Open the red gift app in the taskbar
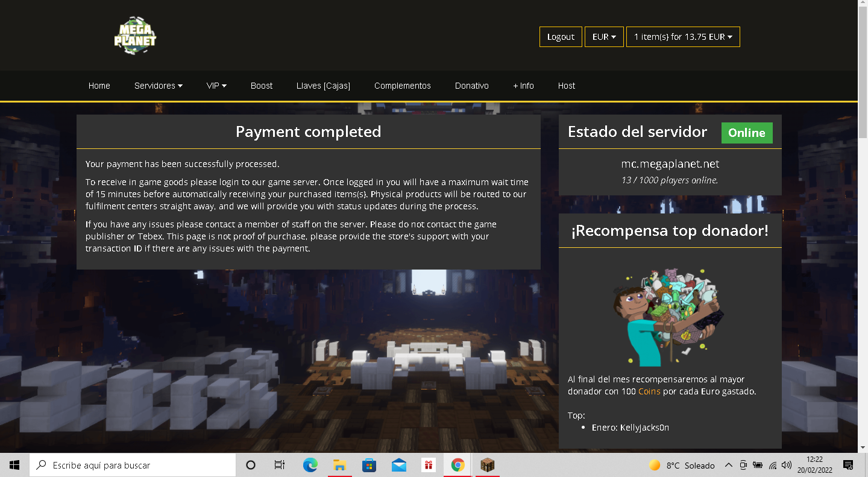The image size is (868, 477). click(x=428, y=465)
